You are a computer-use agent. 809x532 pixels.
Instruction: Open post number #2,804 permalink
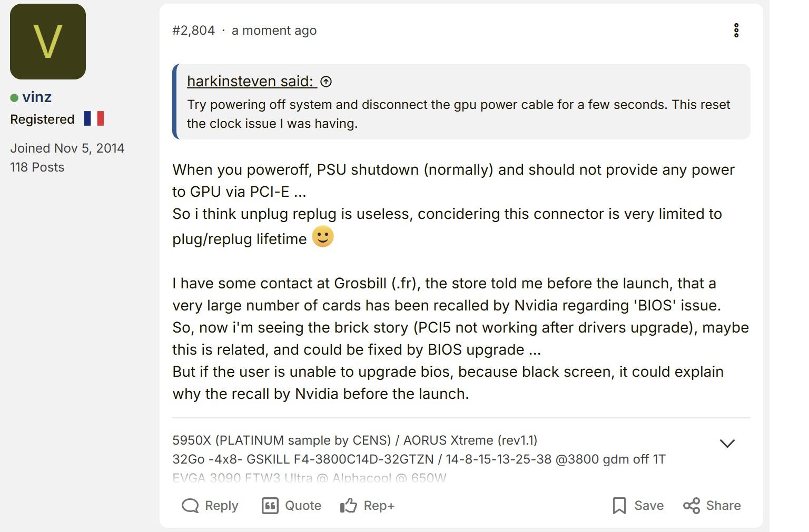click(193, 31)
